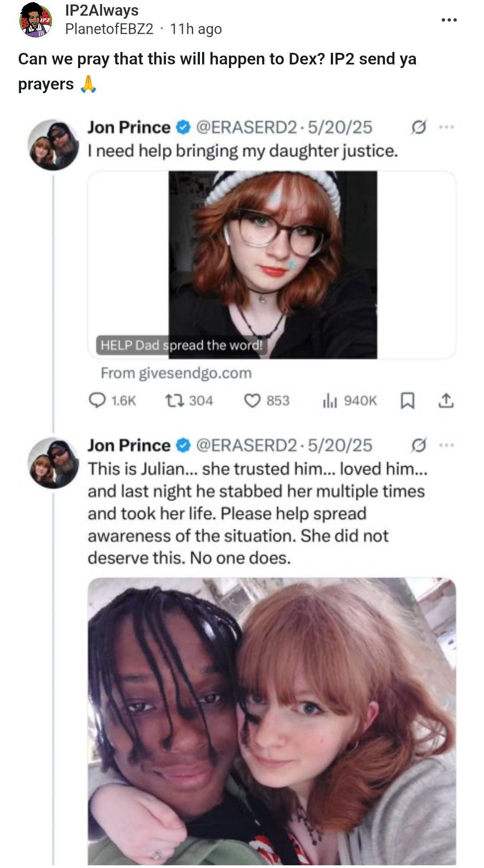Tap the share icon on the first tweet
The height and width of the screenshot is (868, 484).
pyautogui.click(x=445, y=400)
